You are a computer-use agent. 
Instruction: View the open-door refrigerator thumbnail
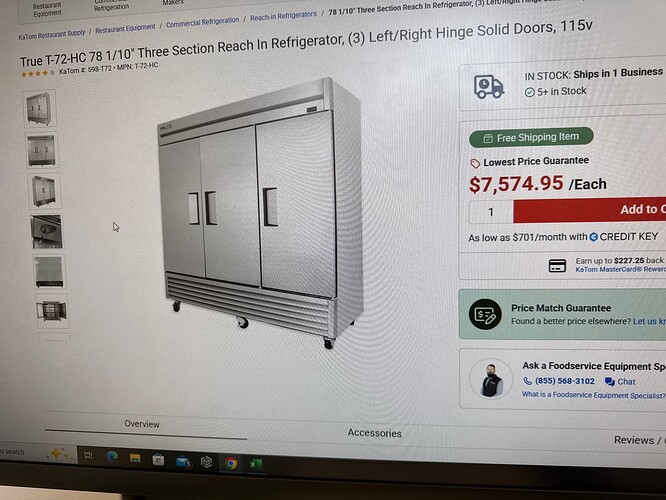[x=52, y=311]
